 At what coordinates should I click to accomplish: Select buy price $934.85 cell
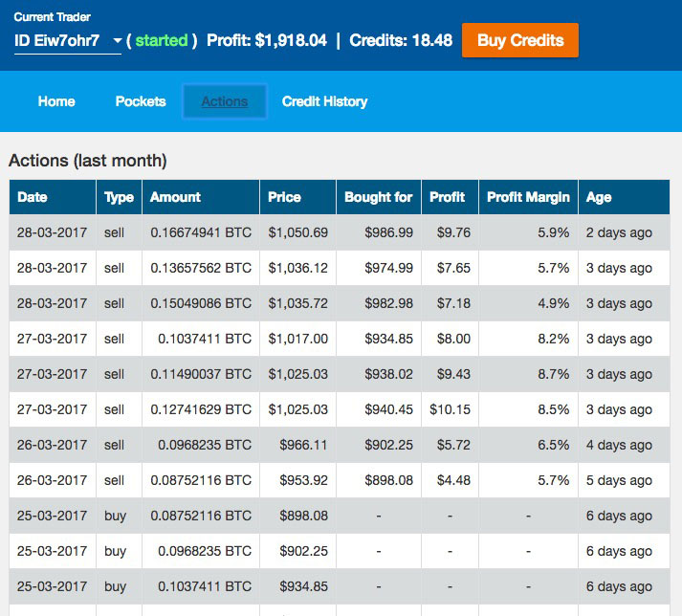coord(297,586)
